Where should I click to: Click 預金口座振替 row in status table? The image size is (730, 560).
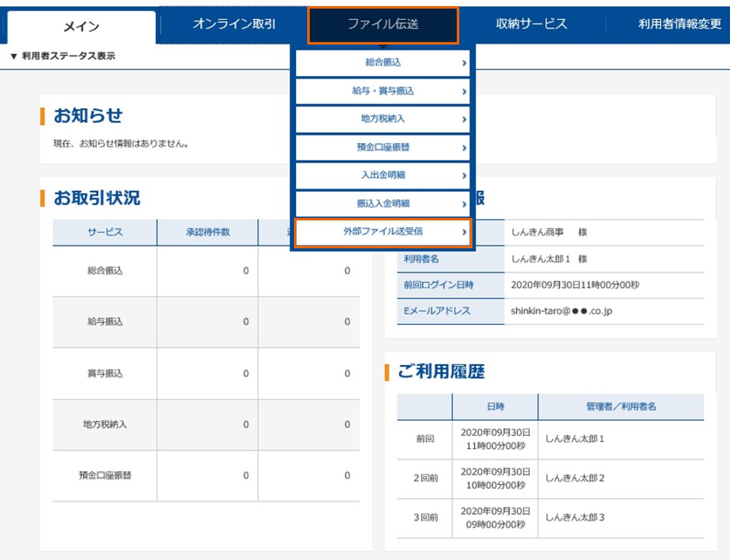[x=206, y=476]
